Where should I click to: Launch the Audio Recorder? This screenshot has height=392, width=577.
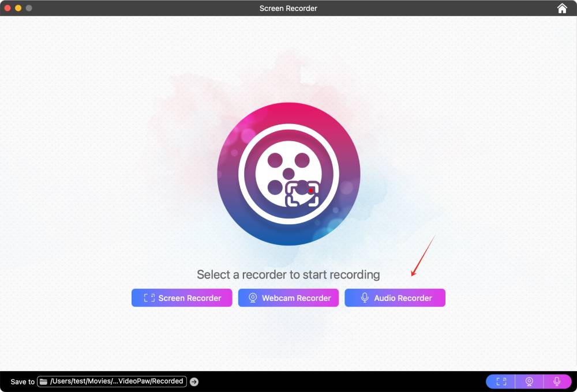coord(395,297)
